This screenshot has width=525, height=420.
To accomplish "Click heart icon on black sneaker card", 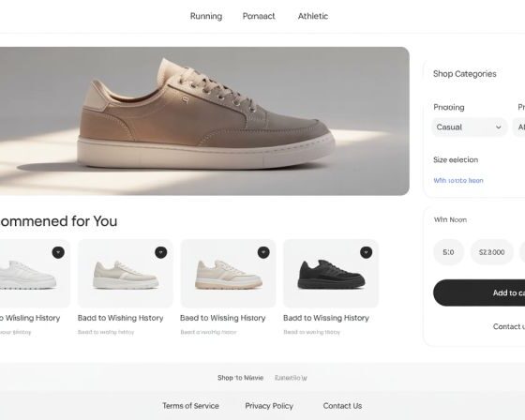I will click(366, 252).
